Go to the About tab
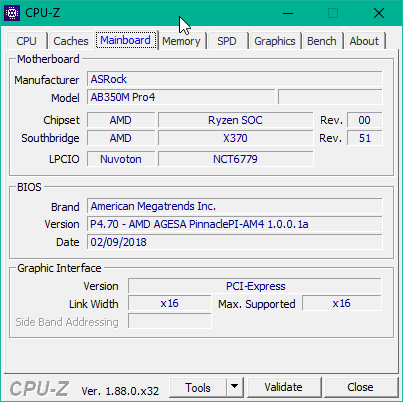403x402 pixels. [364, 41]
